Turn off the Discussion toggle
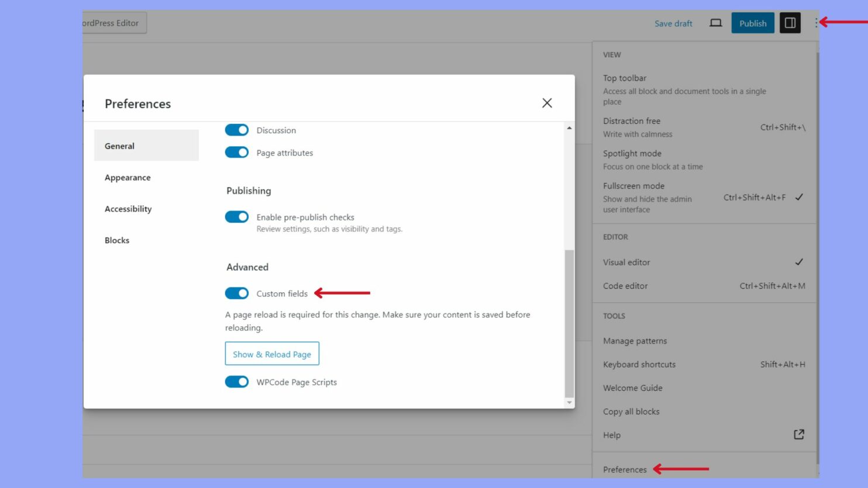Screen dimensions: 868x488 point(236,130)
